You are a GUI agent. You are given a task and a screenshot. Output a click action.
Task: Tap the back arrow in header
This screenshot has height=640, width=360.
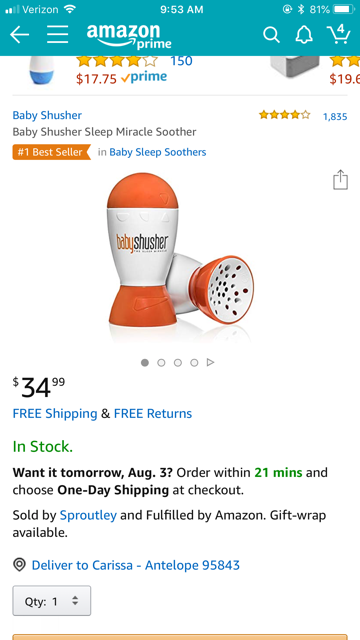coord(19,35)
